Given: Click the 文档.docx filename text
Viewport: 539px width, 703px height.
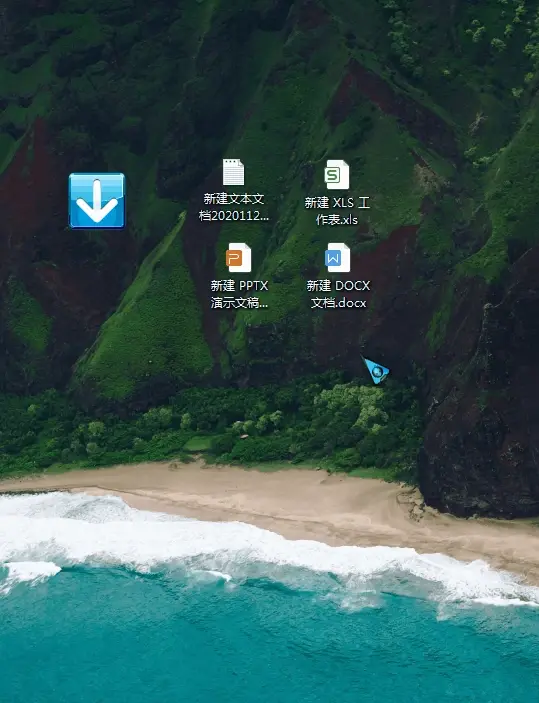Looking at the screenshot, I should (x=339, y=303).
